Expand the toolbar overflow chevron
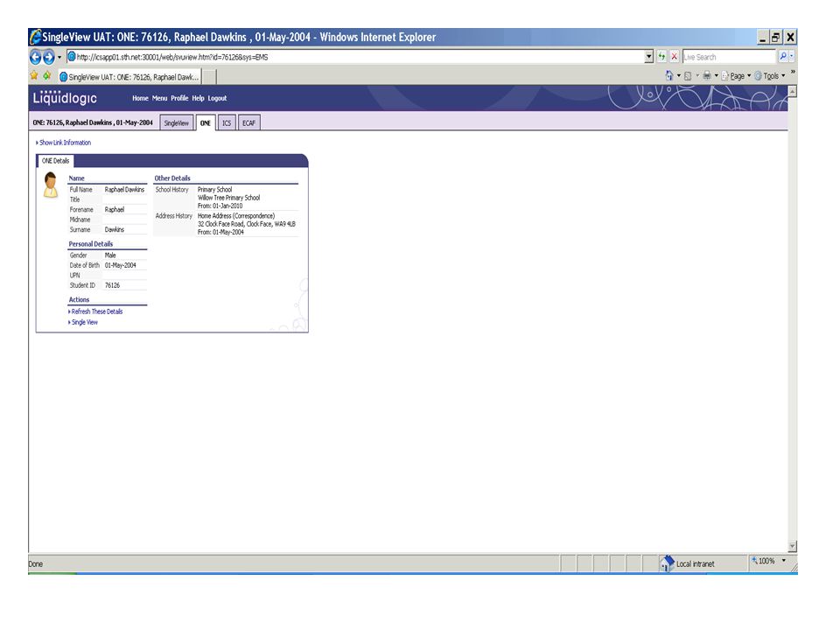 click(x=793, y=72)
